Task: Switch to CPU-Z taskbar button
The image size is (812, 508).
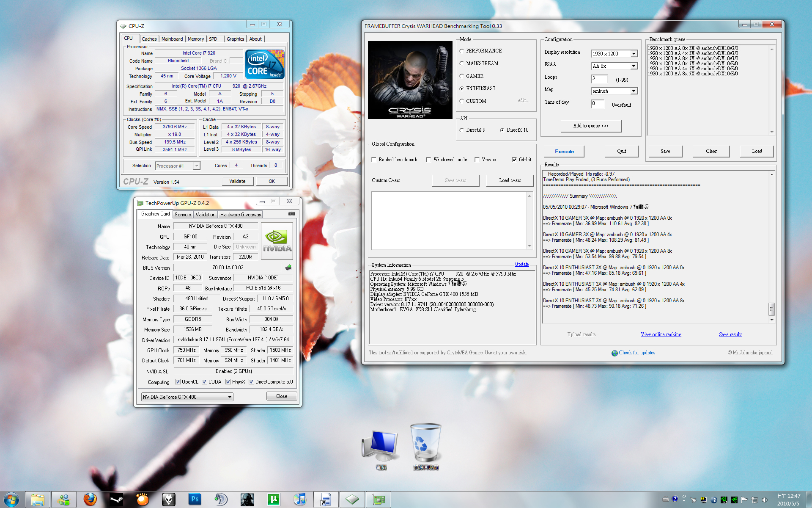Action: click(x=352, y=500)
